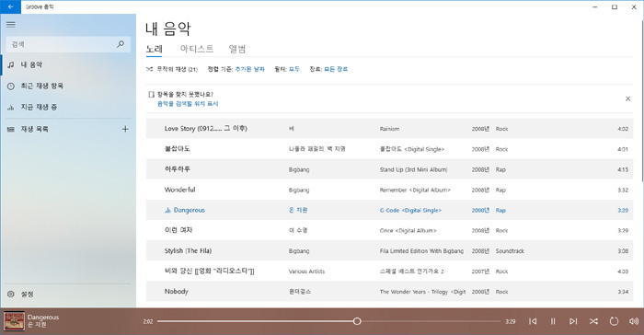This screenshot has height=335, width=644.
Task: Click artist 나몰라 패밀리, 백 지영
Action: [316, 149]
